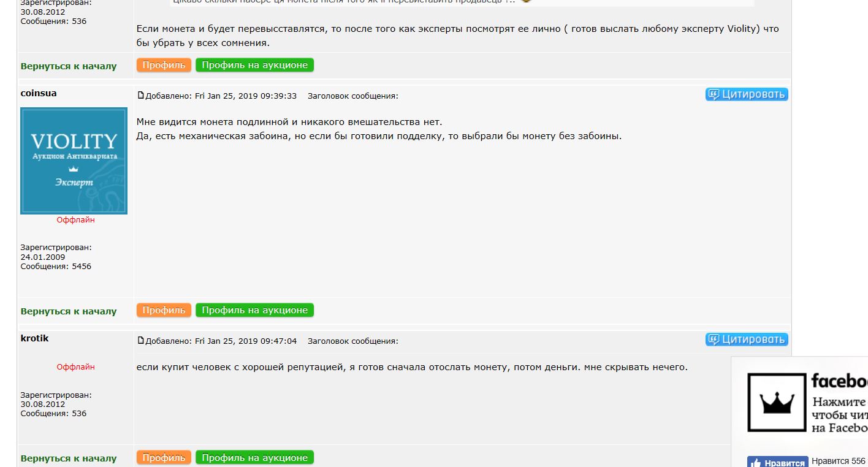
Task: Quote krotik's 09:47:04 message using Цитировать
Action: click(747, 340)
